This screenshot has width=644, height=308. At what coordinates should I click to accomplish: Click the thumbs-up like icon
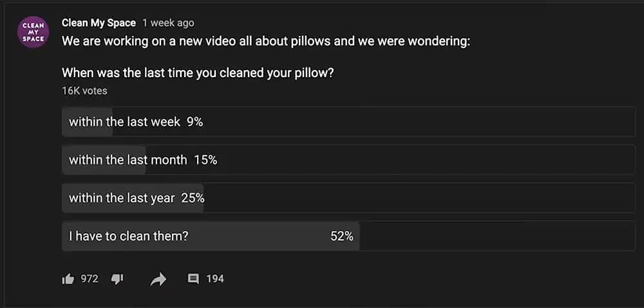(x=68, y=278)
